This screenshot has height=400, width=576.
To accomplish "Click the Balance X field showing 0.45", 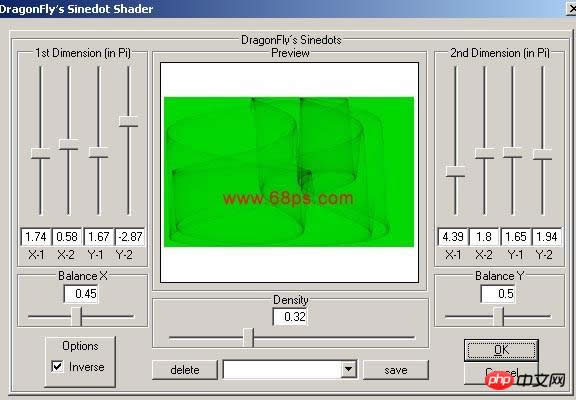I will 81,294.
